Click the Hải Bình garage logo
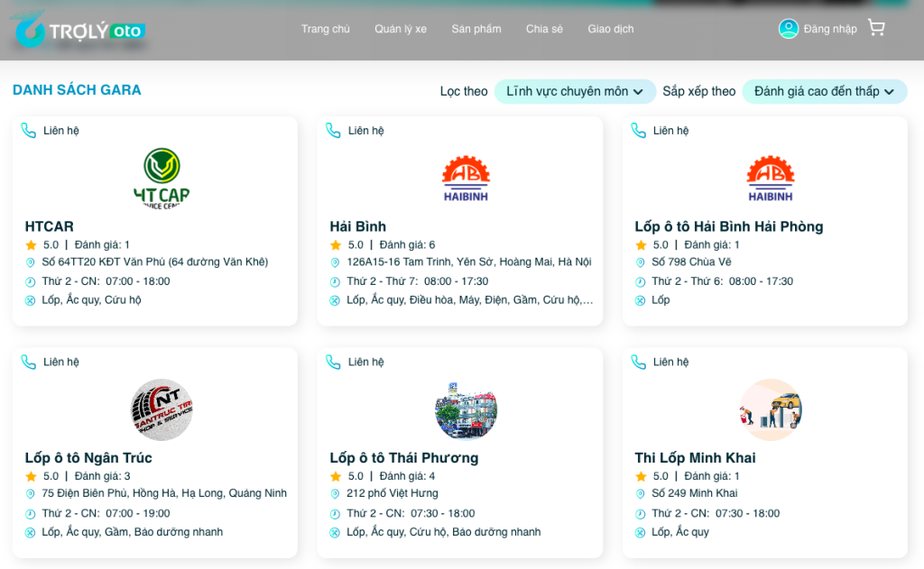This screenshot has width=924, height=569. (466, 179)
